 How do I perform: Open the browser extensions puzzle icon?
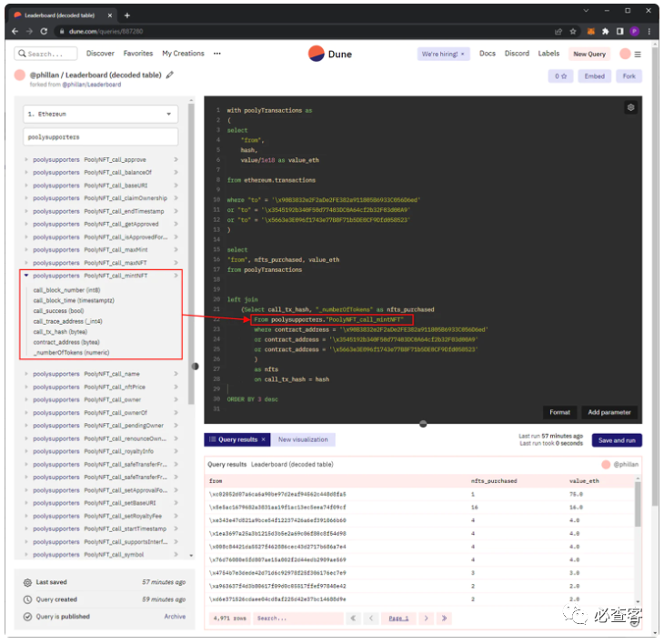pyautogui.click(x=605, y=31)
